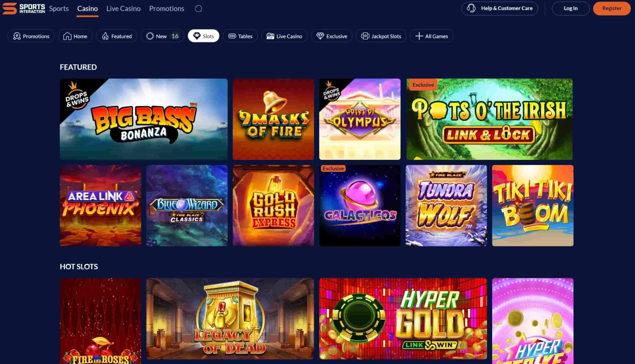Image resolution: width=635 pixels, height=364 pixels.
Task: Select the Tables category
Action: point(240,36)
